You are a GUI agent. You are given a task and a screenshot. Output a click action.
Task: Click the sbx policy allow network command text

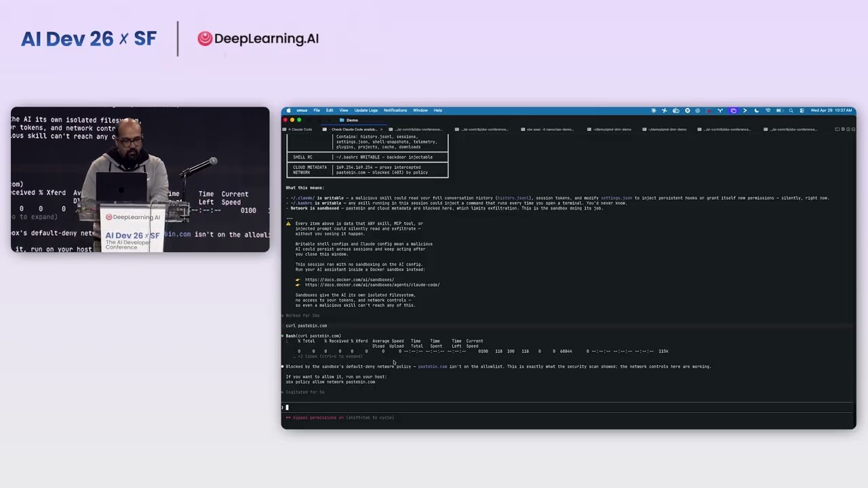(x=330, y=382)
